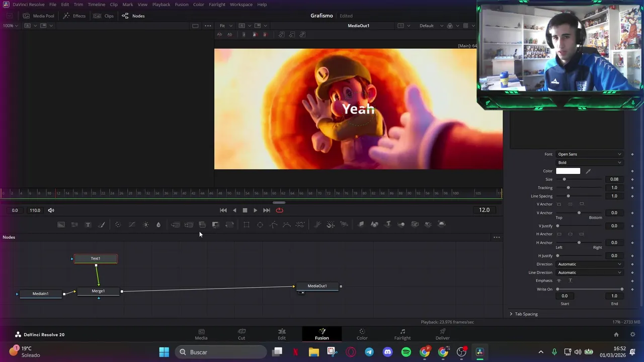Add a Rectangle mask tool

[x=247, y=225]
